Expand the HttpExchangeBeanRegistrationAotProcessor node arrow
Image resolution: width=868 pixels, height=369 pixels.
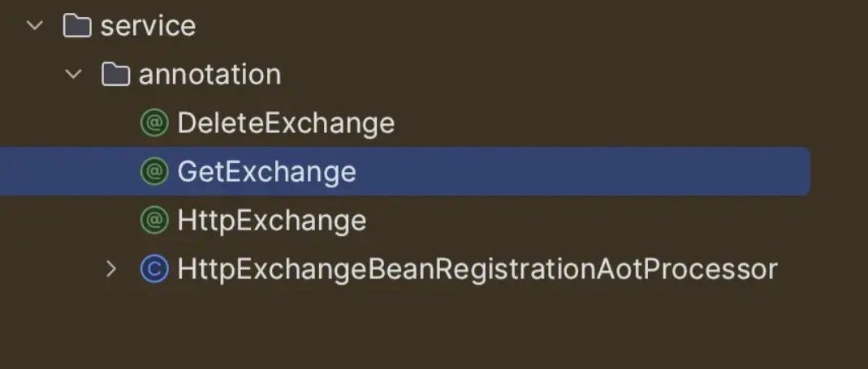point(111,269)
